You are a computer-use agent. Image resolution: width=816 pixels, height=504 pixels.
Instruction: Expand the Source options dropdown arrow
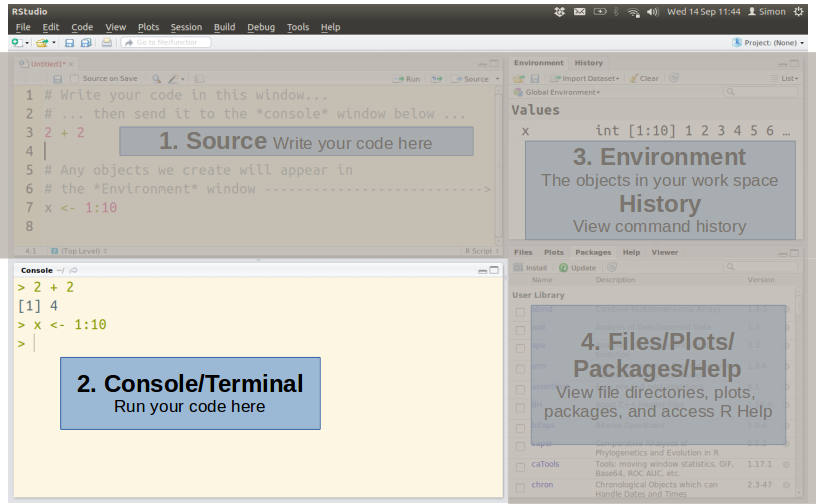point(497,79)
